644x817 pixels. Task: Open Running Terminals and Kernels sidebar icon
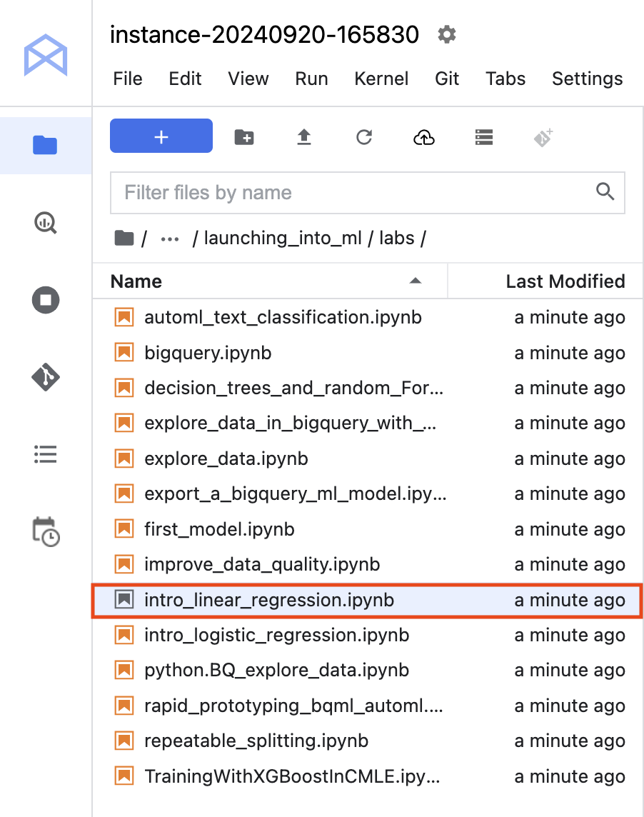pyautogui.click(x=45, y=300)
